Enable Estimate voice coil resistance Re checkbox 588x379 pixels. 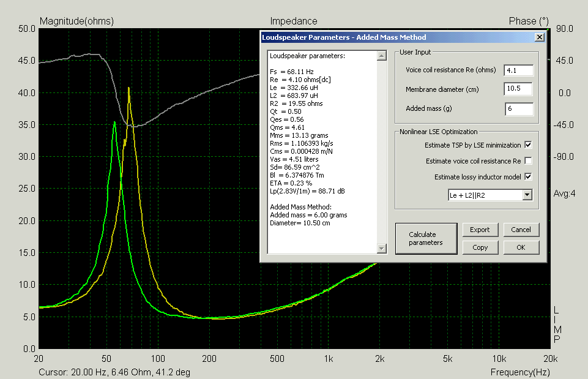pos(528,160)
